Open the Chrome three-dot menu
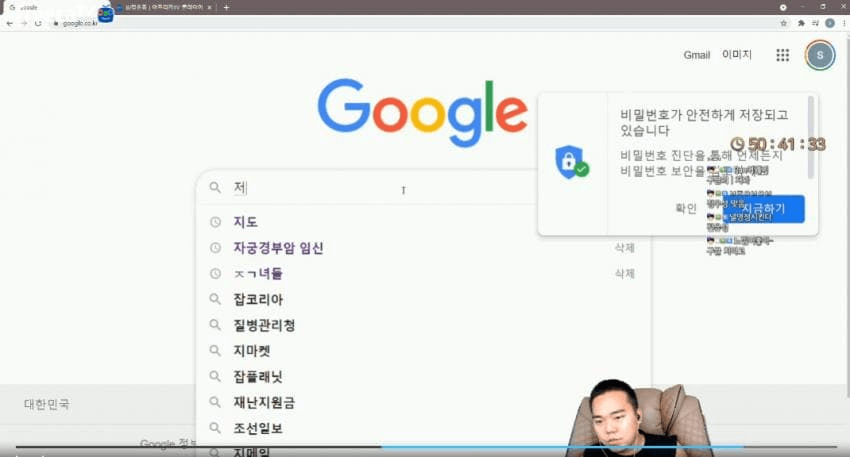This screenshot has height=457, width=850. (x=844, y=23)
